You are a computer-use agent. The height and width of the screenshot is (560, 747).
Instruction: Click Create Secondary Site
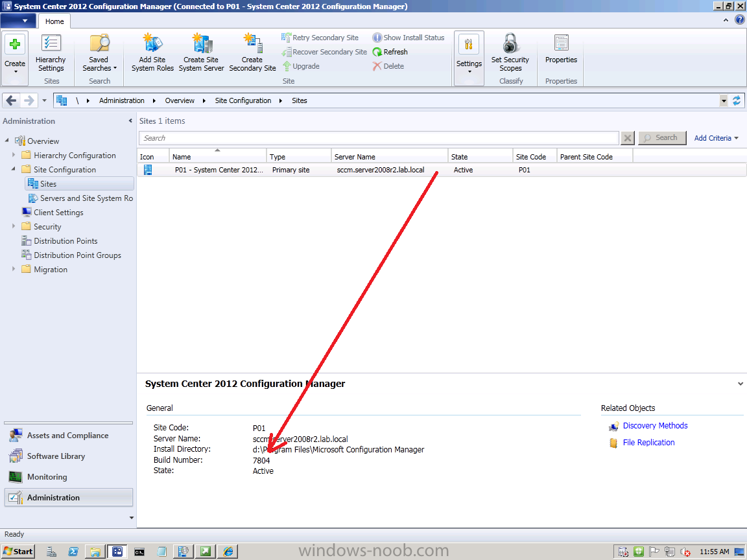point(252,53)
